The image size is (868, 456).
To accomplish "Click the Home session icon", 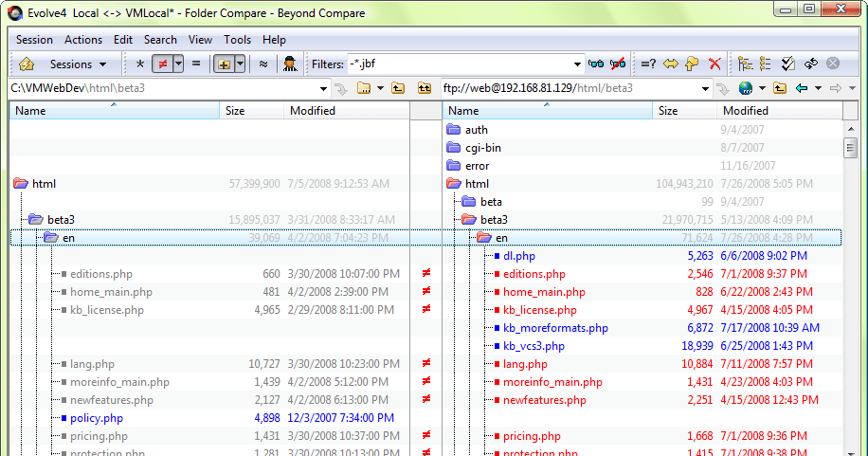I will click(x=26, y=64).
